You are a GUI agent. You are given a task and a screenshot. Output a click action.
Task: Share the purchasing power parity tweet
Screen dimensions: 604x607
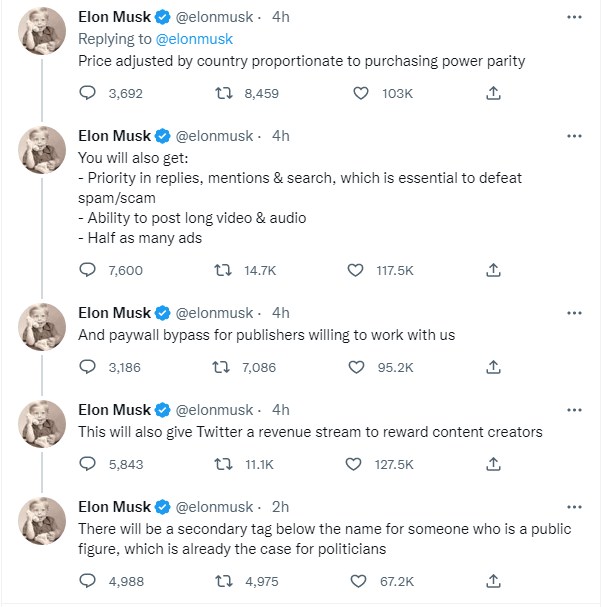coord(492,93)
